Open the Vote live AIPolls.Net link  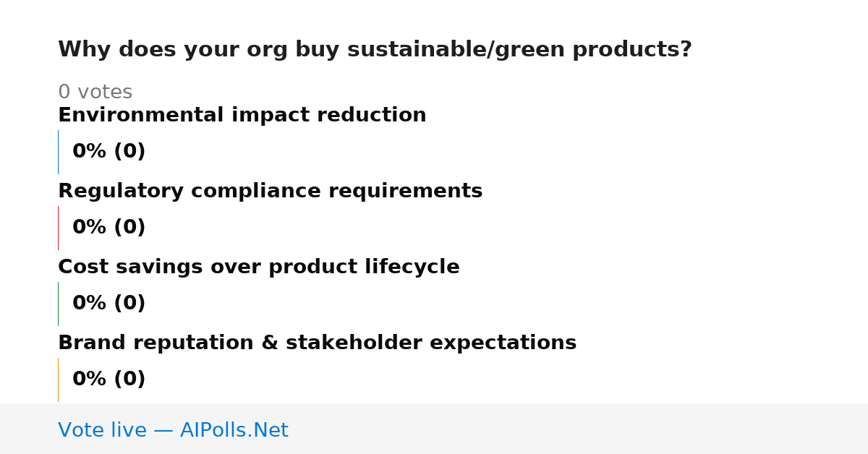pyautogui.click(x=173, y=430)
